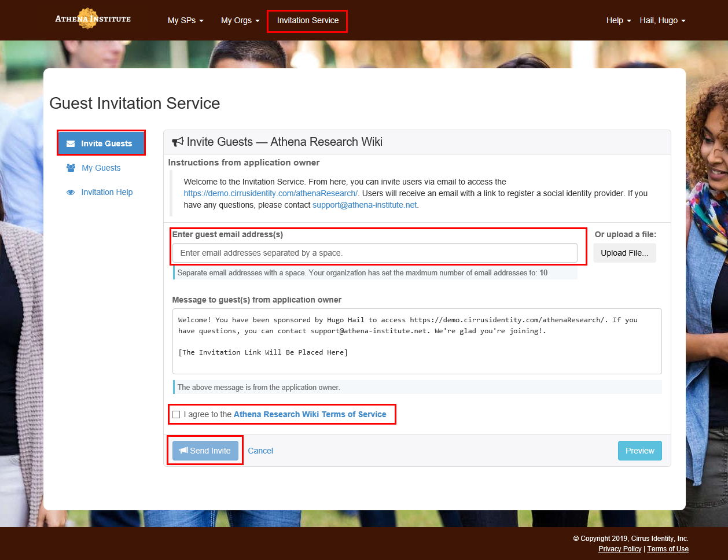
Task: Open the Terms of Use footer link
Action: pos(668,549)
